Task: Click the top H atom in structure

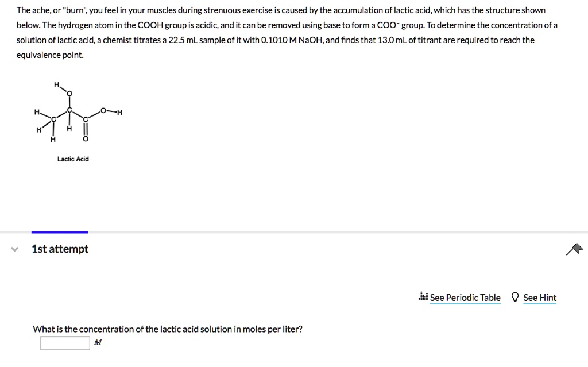Action: tap(56, 85)
